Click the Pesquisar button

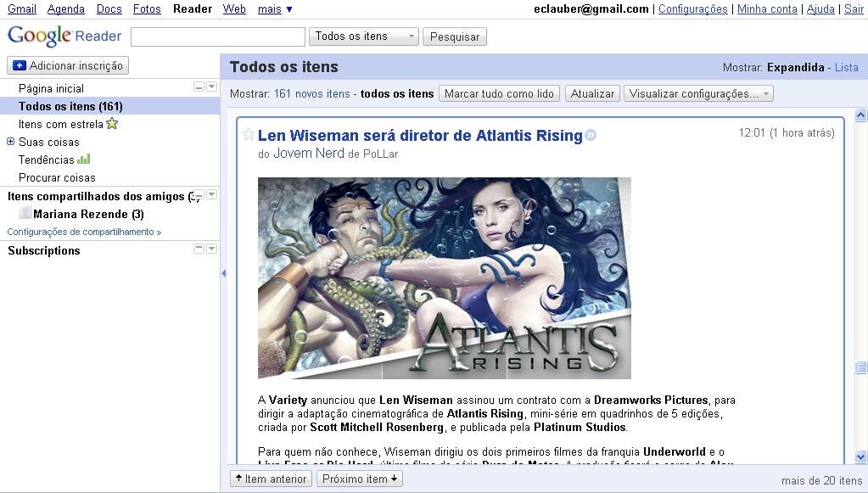pos(455,36)
